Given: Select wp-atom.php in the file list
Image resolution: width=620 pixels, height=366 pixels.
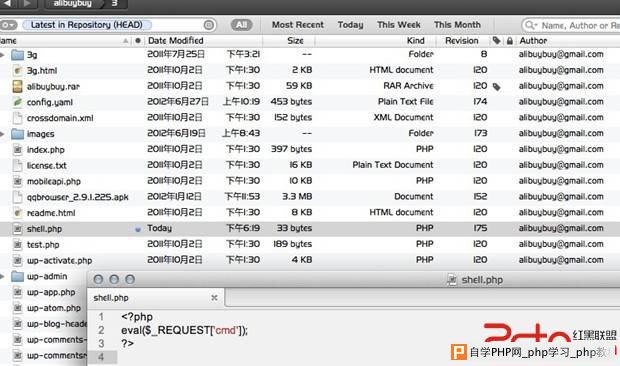Looking at the screenshot, I should coord(54,308).
